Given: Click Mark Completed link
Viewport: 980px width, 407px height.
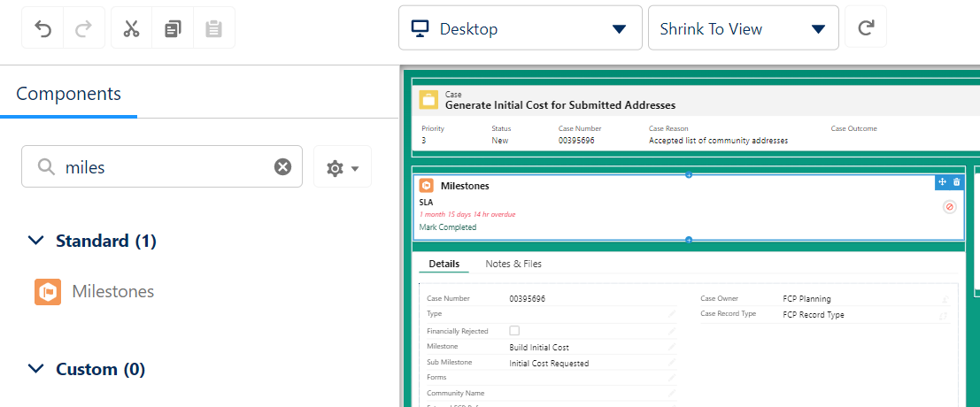Looking at the screenshot, I should tap(447, 227).
